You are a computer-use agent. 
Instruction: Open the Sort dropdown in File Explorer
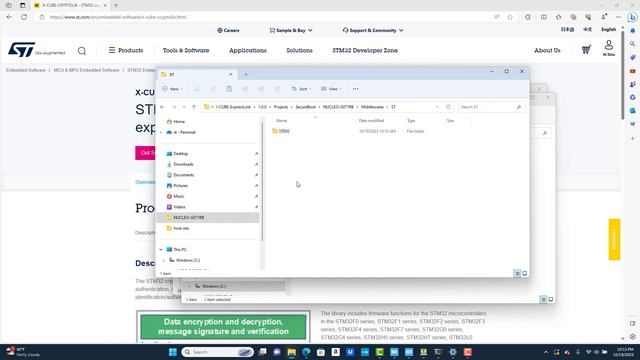tap(301, 89)
